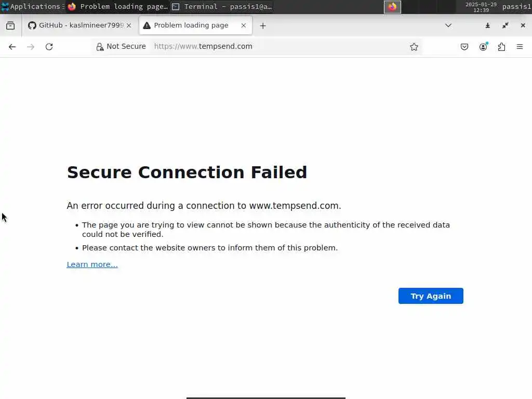Image resolution: width=532 pixels, height=399 pixels.
Task: Open a new tab with plus button
Action: click(x=263, y=25)
